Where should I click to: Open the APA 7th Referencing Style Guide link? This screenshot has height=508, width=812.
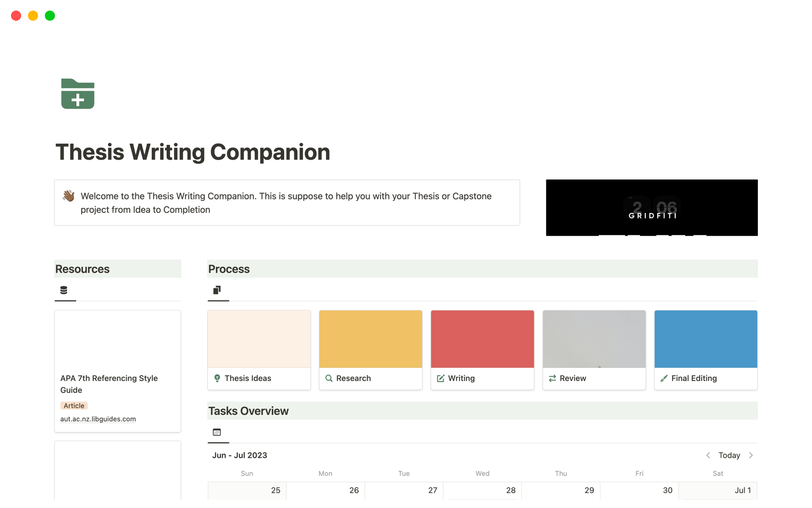pyautogui.click(x=98, y=419)
